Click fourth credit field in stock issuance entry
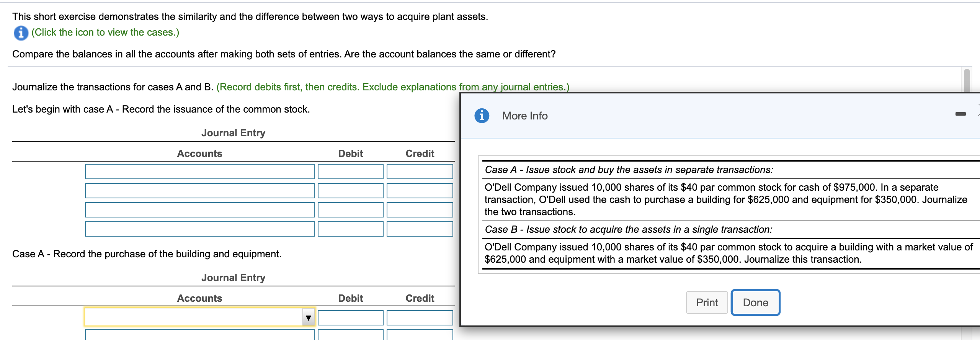 click(420, 229)
